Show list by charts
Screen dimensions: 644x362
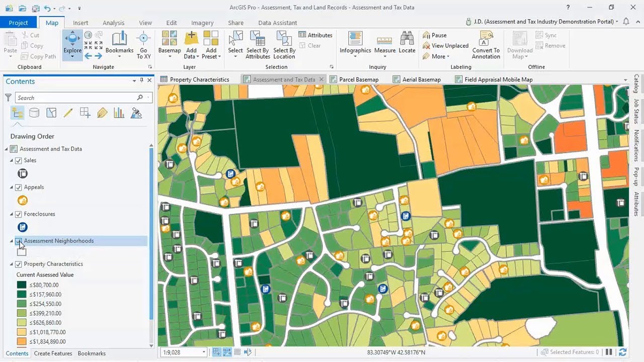(x=119, y=113)
